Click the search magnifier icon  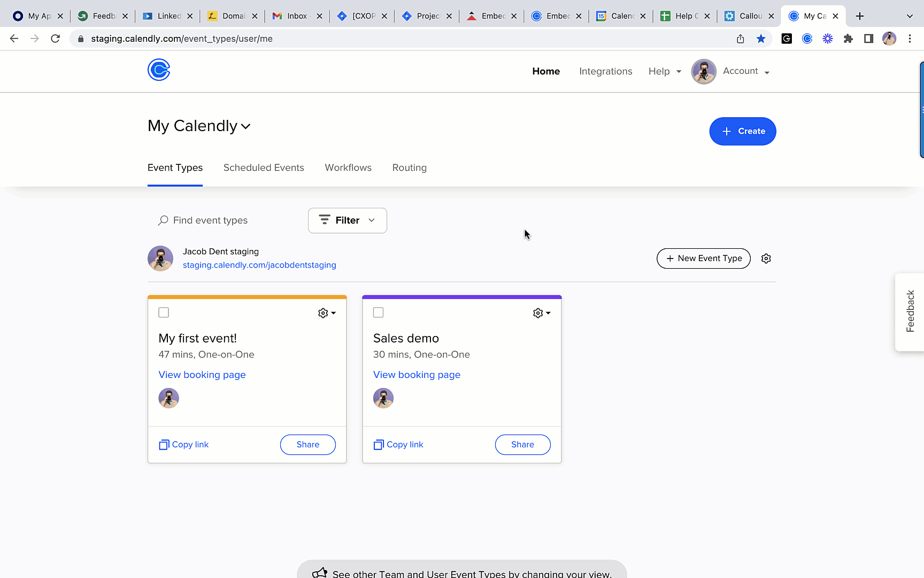(x=163, y=220)
